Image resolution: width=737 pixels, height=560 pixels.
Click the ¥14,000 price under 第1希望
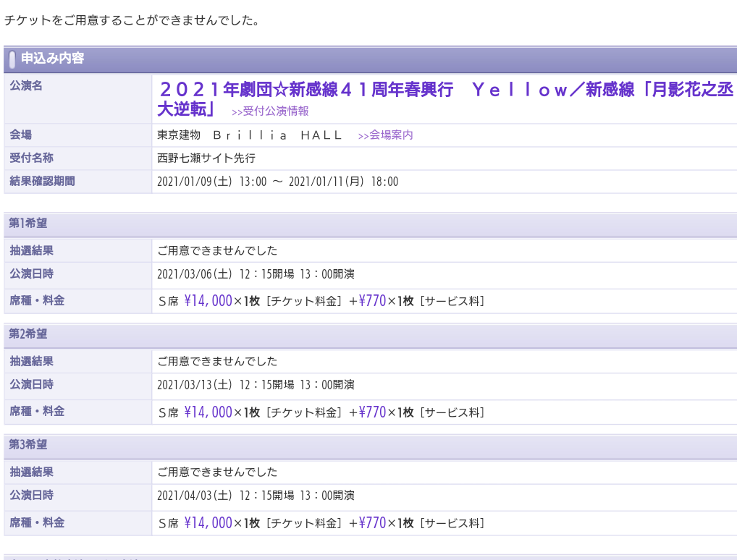click(x=209, y=301)
